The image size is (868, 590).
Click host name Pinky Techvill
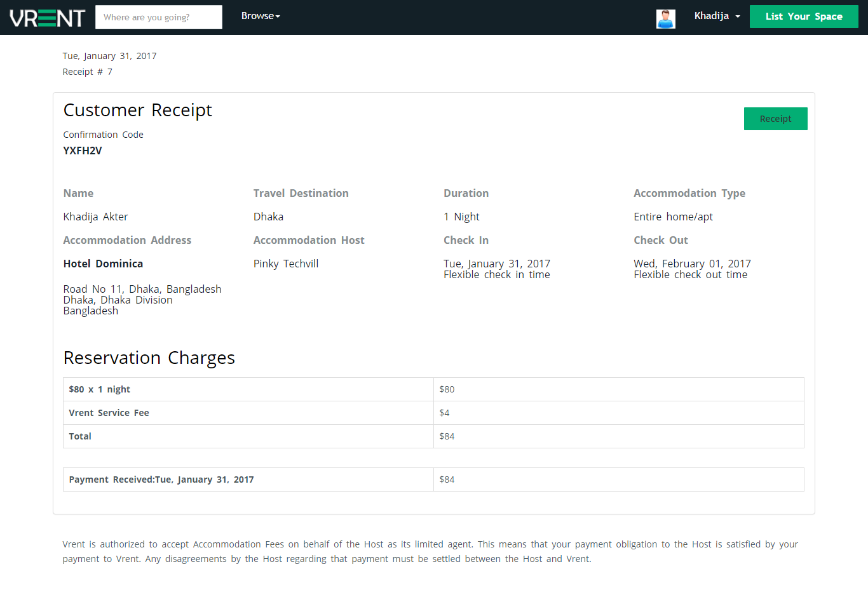click(286, 264)
